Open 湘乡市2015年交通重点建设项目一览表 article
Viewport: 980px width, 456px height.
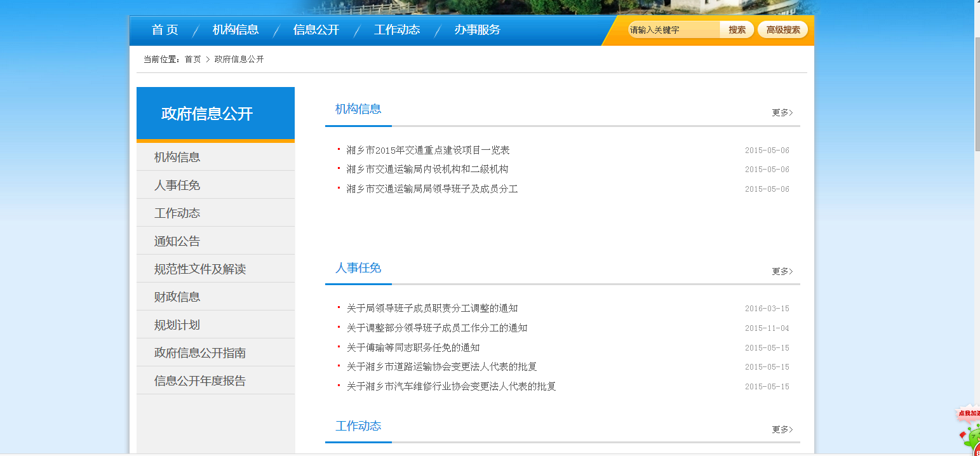[x=428, y=150]
